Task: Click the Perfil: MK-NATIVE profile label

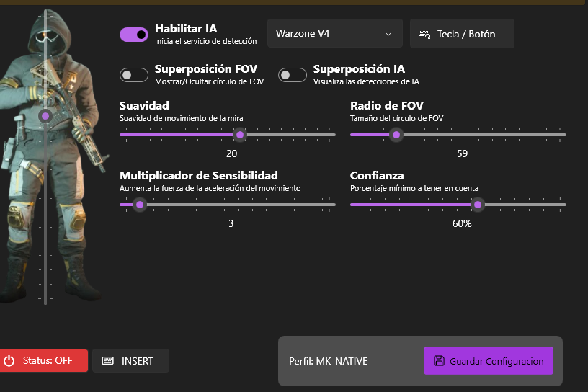Action: click(x=328, y=361)
